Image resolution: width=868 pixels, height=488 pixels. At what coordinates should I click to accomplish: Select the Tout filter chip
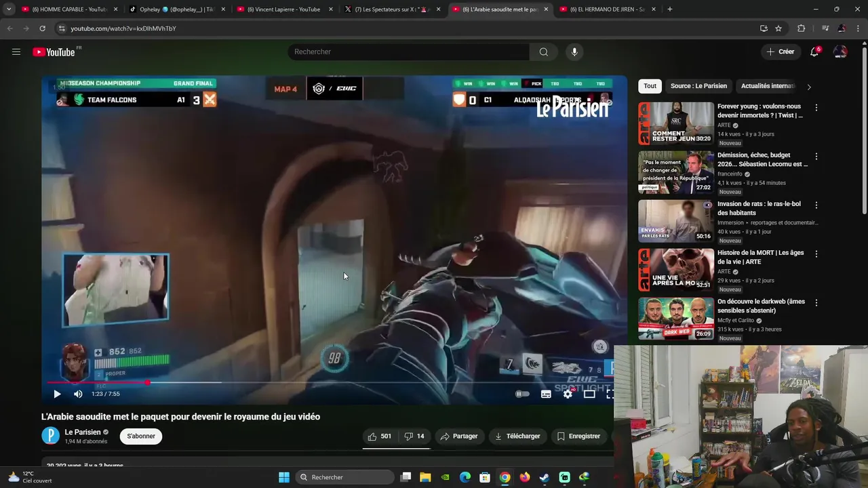click(650, 86)
